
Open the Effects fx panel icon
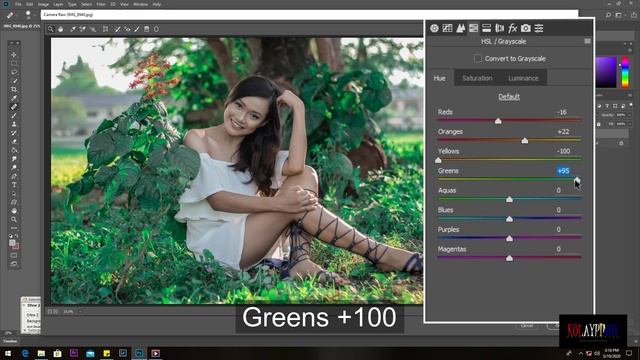[513, 28]
